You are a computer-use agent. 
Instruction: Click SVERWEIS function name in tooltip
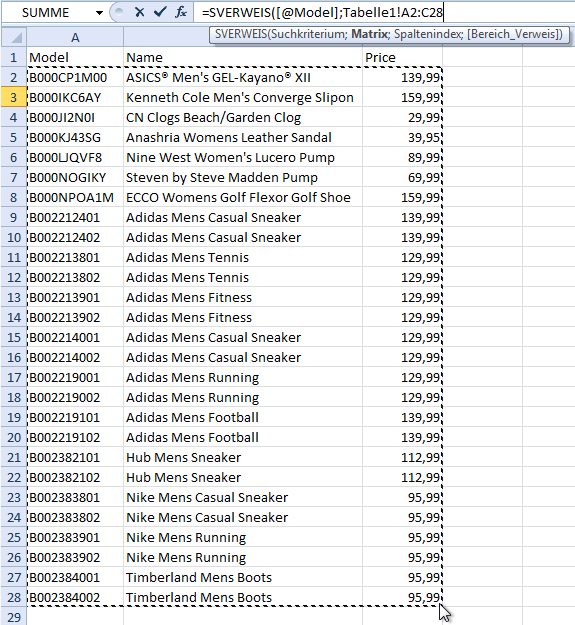point(241,34)
